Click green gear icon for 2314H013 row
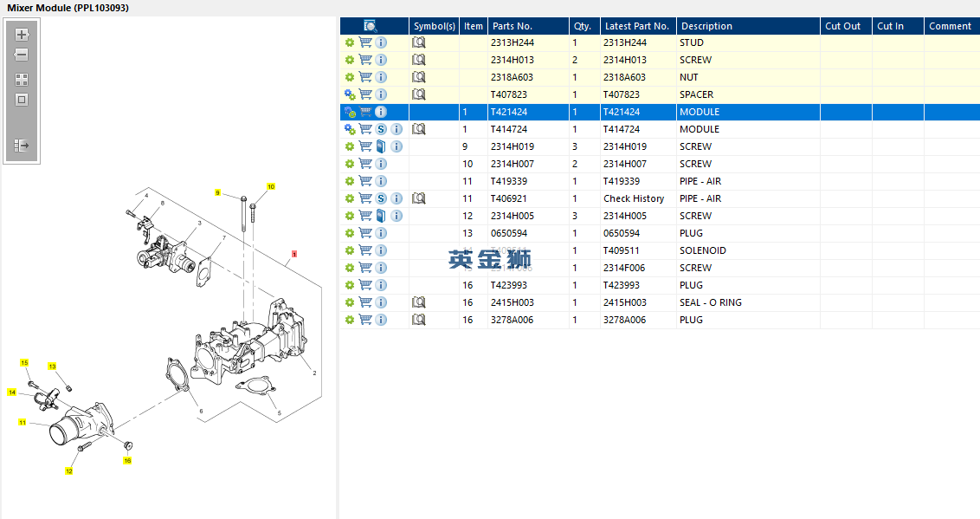The image size is (980, 519). pos(350,60)
